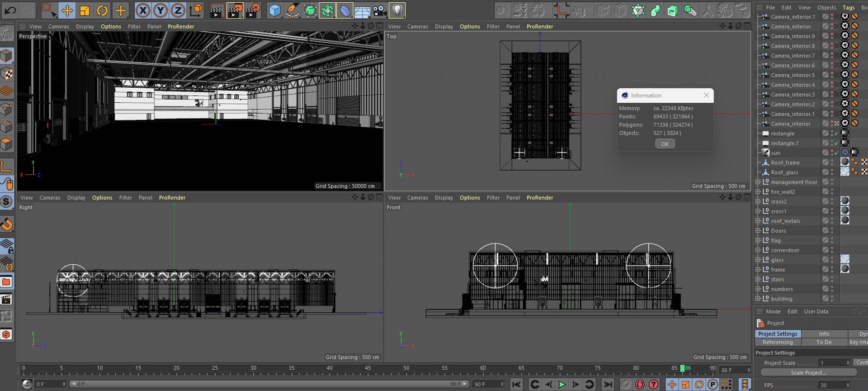Click Play Forwards button
The height and width of the screenshot is (391, 868).
click(561, 385)
